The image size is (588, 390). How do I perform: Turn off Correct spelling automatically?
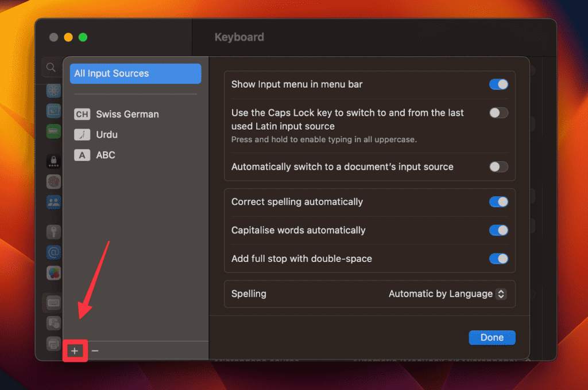[x=498, y=202]
